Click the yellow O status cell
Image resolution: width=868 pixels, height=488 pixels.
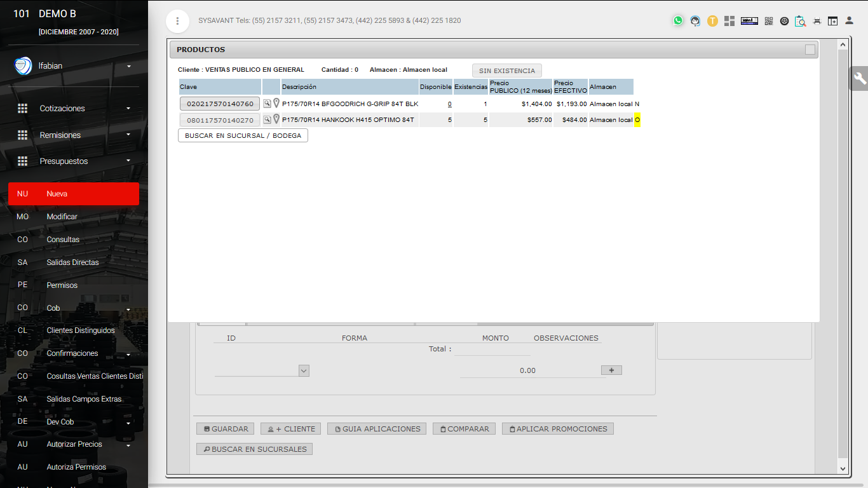tap(637, 120)
